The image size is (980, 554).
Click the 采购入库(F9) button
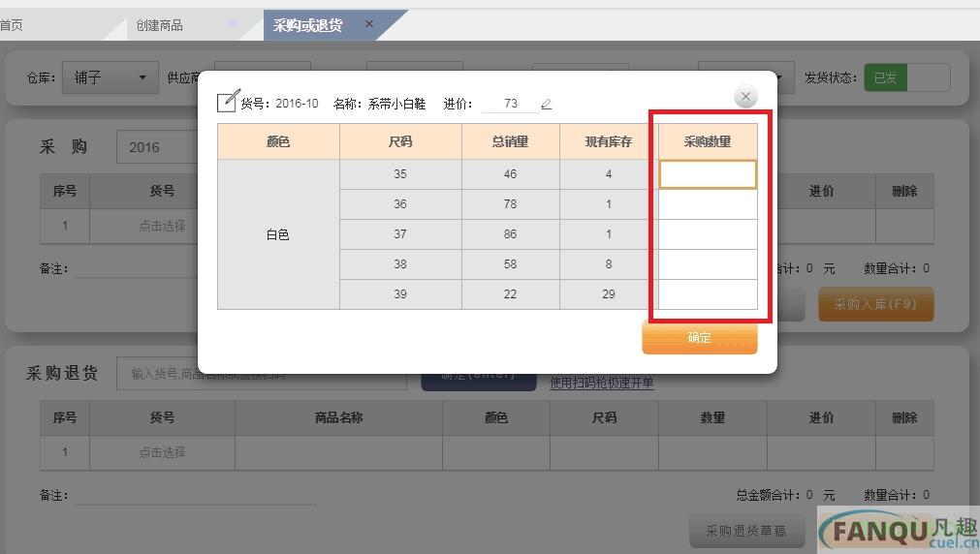(x=875, y=304)
